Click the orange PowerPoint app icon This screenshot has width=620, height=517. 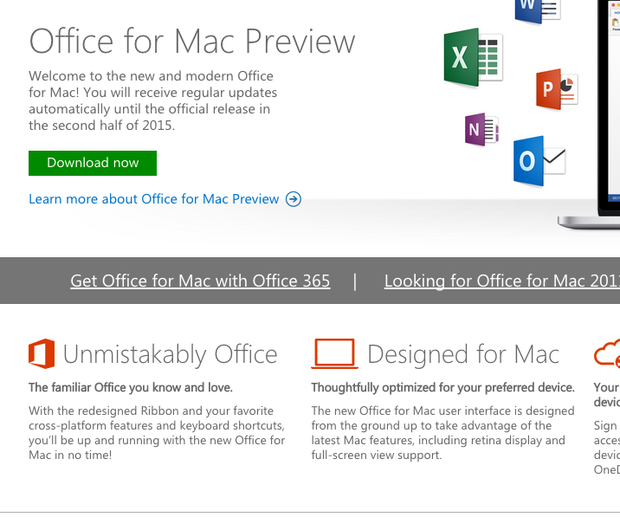point(557,91)
